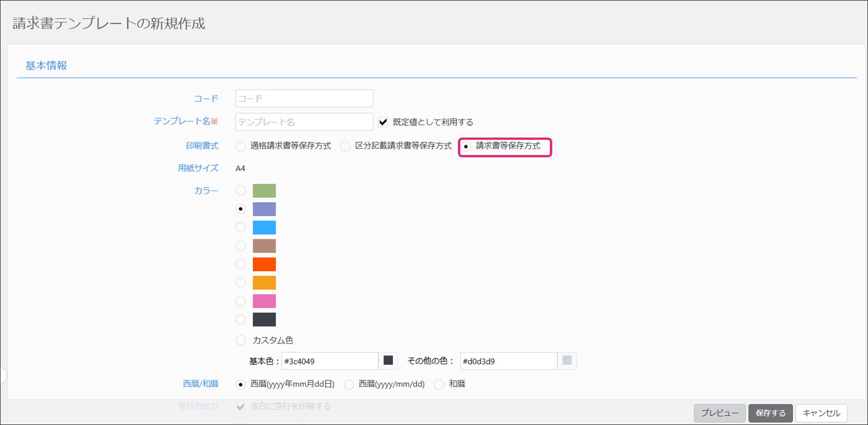Click the Code input field
This screenshot has height=425, width=868.
pos(304,98)
